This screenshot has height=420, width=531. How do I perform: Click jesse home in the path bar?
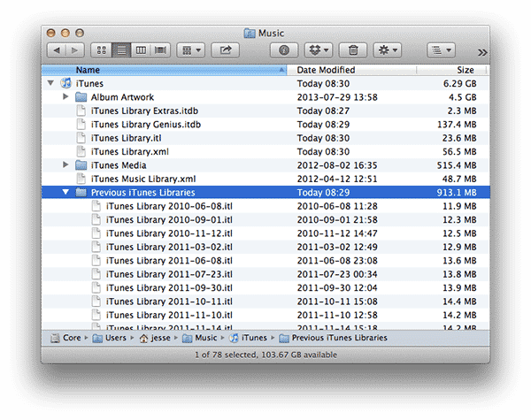pyautogui.click(x=155, y=338)
